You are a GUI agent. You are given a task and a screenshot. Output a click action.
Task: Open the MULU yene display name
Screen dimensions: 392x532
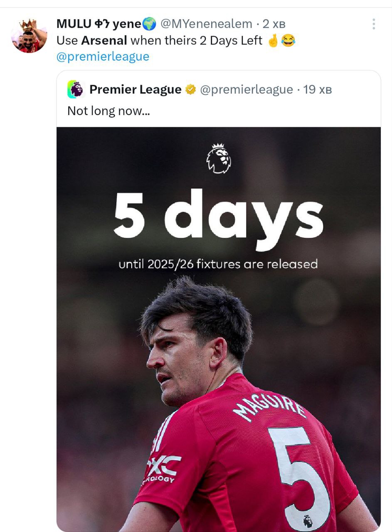coord(99,24)
